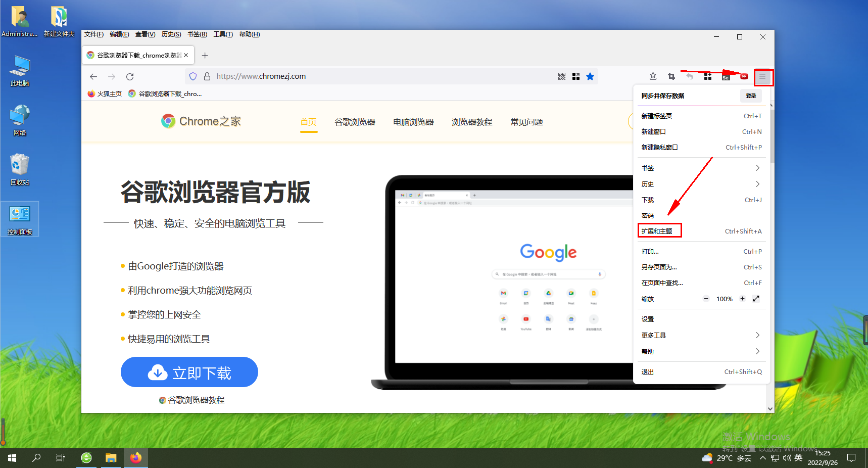Image resolution: width=868 pixels, height=468 pixels.
Task: Open the 历史(S) menu bar item
Action: click(x=171, y=34)
